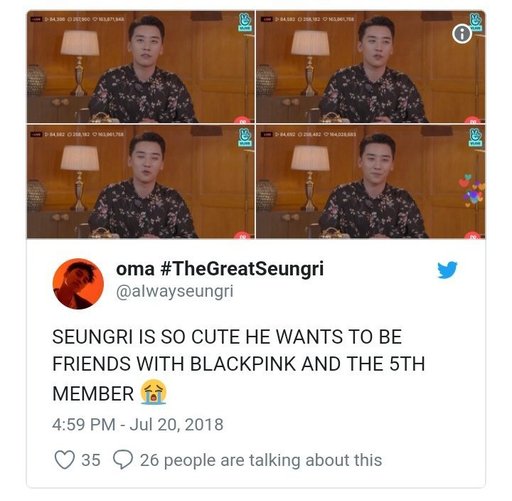Screen dimensions: 512x501
Task: Open the bottom-right video screenshot
Action: [371, 182]
